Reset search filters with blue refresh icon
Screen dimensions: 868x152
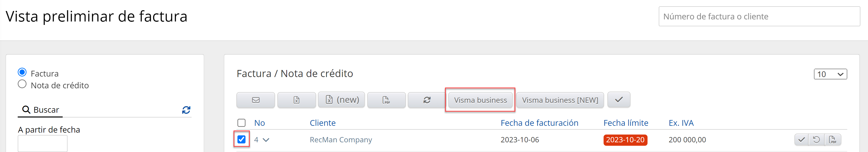(186, 110)
